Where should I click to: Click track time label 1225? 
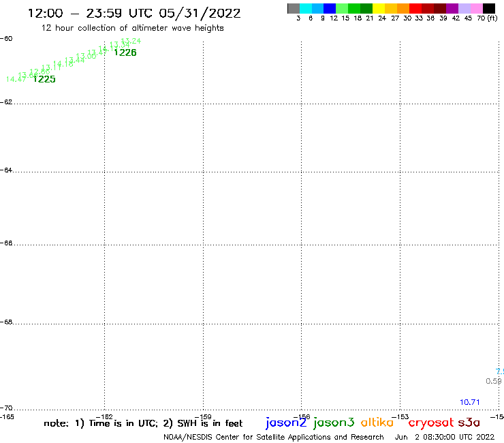coord(44,79)
